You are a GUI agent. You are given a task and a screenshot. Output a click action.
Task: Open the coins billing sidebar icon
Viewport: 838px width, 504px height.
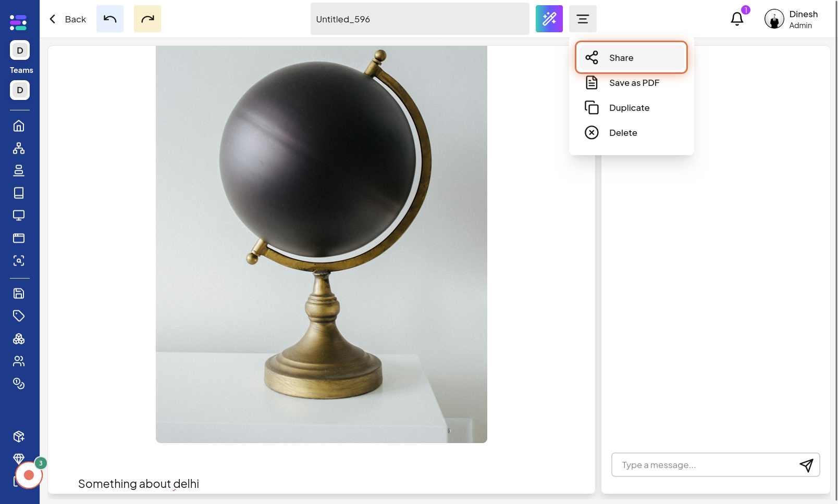tap(19, 384)
